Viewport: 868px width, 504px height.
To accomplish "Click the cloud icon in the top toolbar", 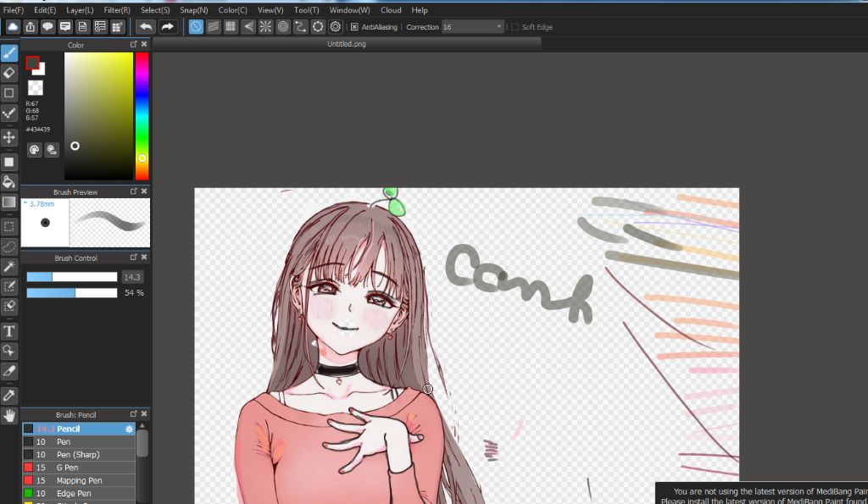I will pyautogui.click(x=13, y=26).
